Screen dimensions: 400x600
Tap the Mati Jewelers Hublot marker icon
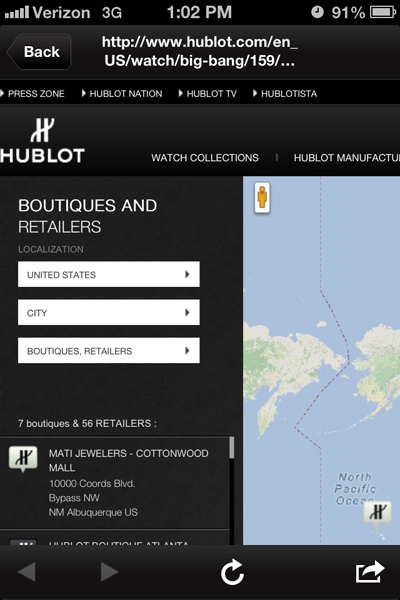tap(23, 458)
